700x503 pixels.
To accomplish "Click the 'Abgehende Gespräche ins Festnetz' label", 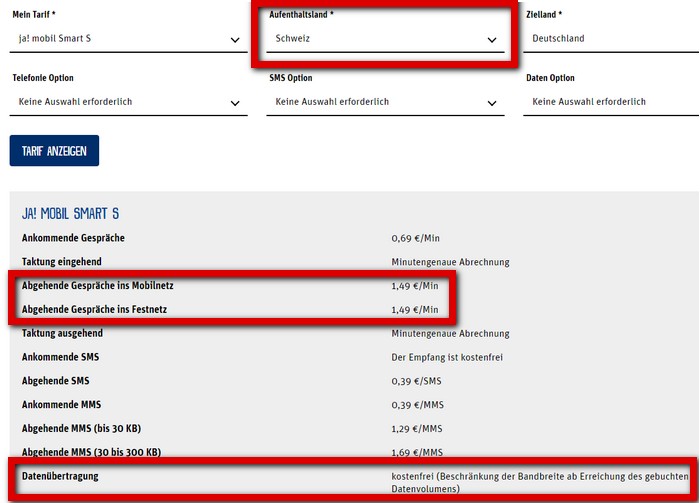I will coord(94,309).
